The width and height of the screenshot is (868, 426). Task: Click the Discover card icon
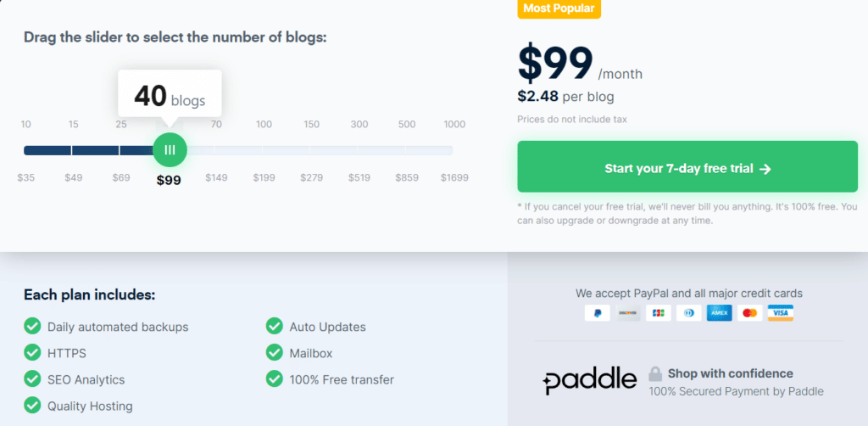pos(627,313)
